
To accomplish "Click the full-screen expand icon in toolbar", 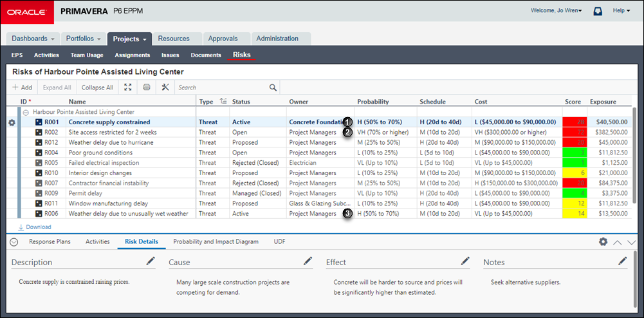I will click(128, 88).
